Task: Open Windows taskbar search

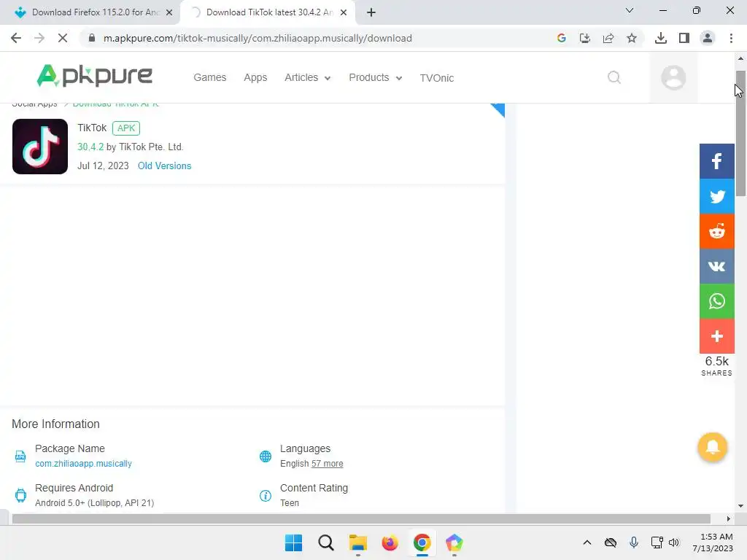Action: (x=326, y=542)
